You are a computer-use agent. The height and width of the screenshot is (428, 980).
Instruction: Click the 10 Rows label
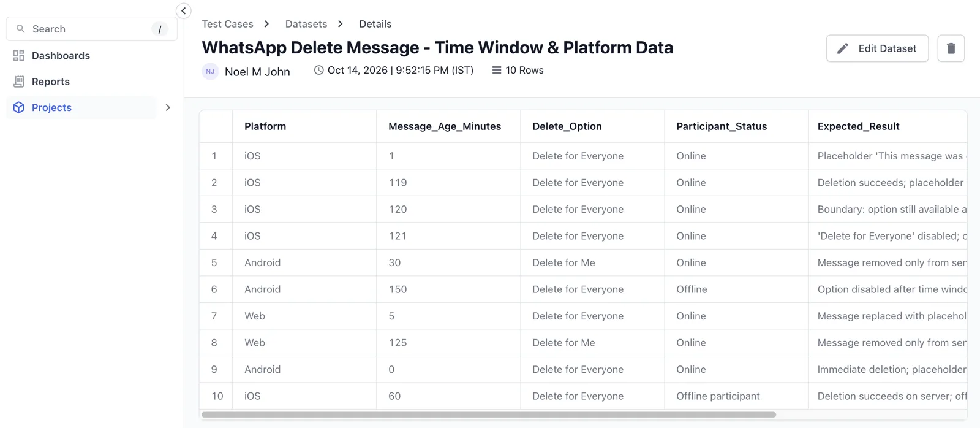pyautogui.click(x=525, y=70)
